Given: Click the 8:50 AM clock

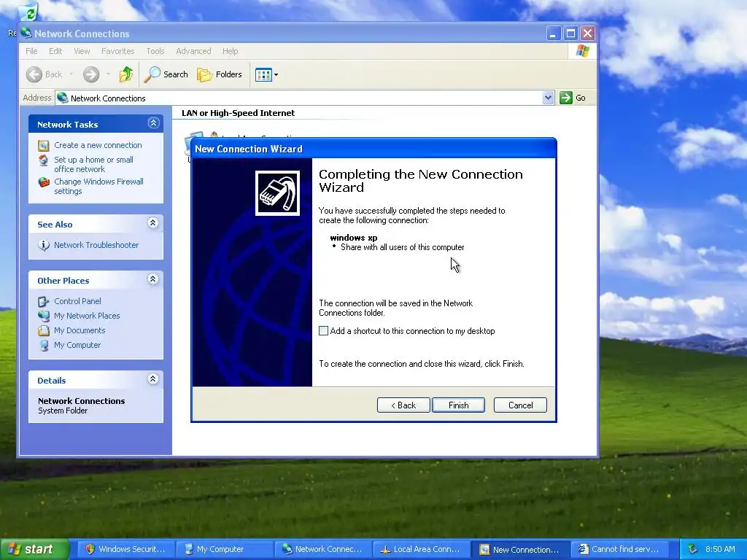Looking at the screenshot, I should [720, 549].
